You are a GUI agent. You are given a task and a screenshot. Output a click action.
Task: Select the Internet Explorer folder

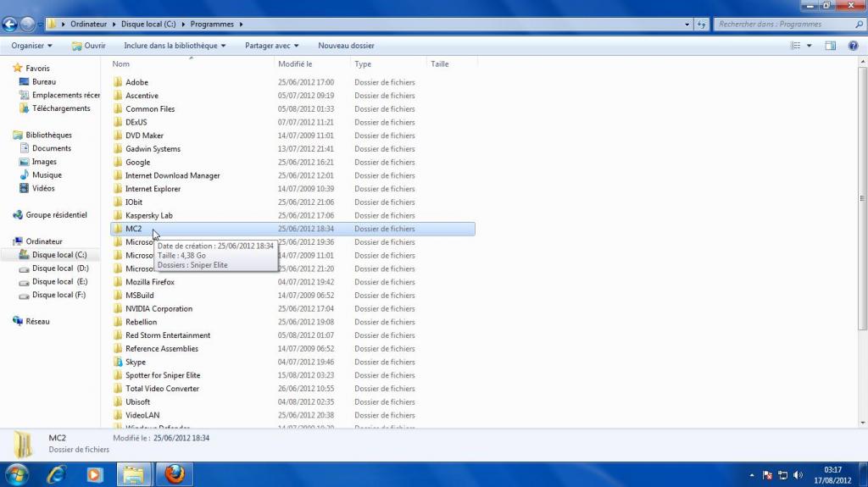[153, 189]
